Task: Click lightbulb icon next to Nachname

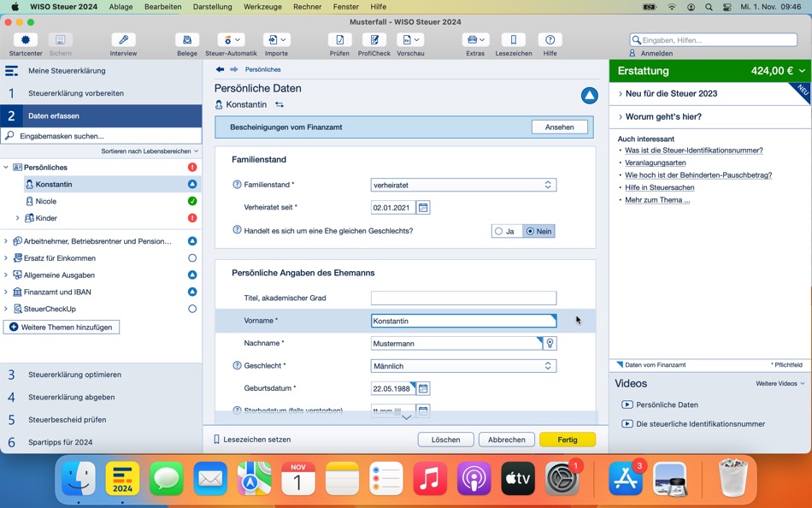Action: click(550, 343)
